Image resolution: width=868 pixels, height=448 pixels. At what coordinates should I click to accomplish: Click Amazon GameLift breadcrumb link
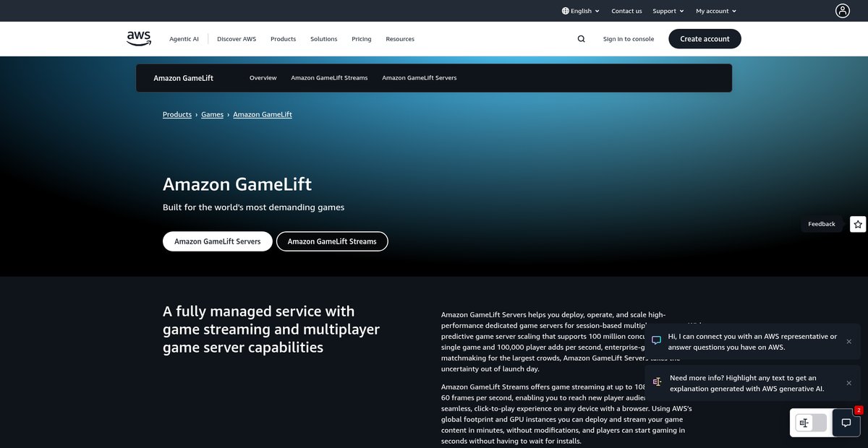pyautogui.click(x=263, y=114)
